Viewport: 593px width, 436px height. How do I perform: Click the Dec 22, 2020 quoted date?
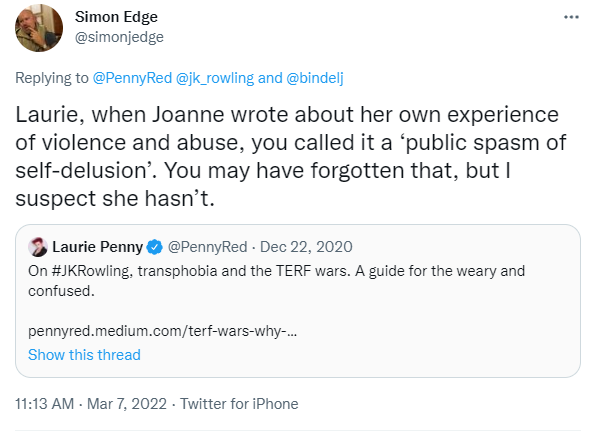pyautogui.click(x=306, y=247)
